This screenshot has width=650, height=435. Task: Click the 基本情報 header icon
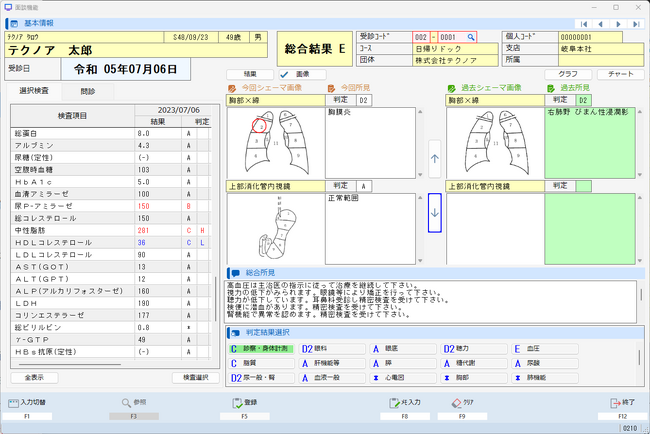[14, 24]
